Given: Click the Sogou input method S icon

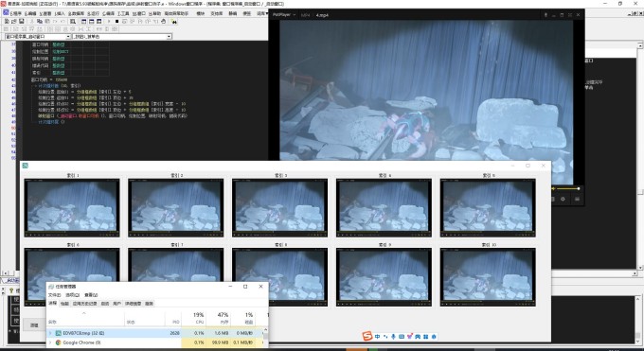Looking at the screenshot, I should (x=367, y=336).
